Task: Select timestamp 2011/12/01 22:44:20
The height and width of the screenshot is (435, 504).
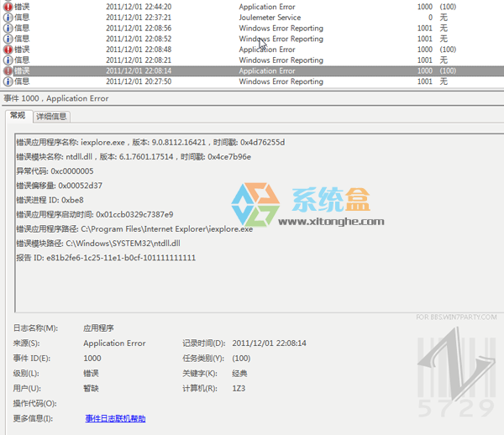Action: click(139, 7)
